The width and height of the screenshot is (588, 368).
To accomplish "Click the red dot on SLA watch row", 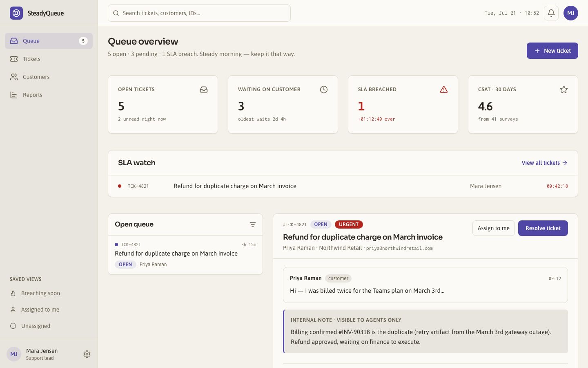I will coord(120,186).
